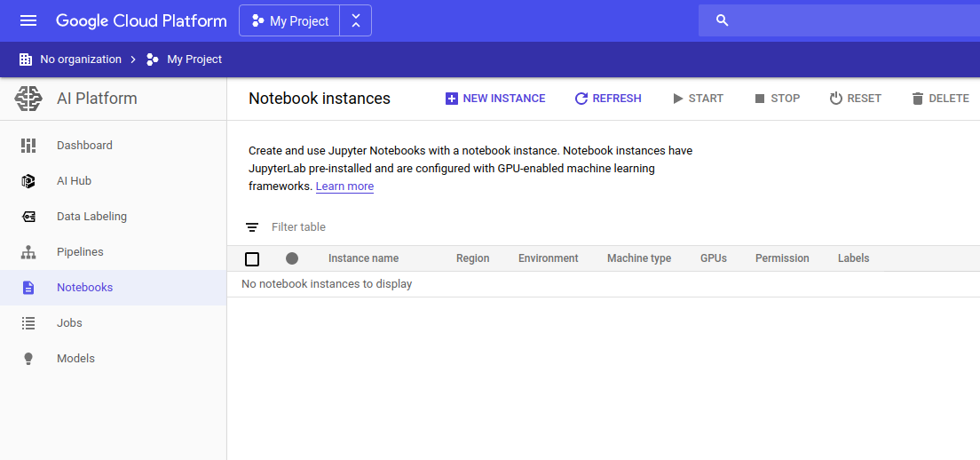Click the Dashboard sidebar icon

coord(28,146)
